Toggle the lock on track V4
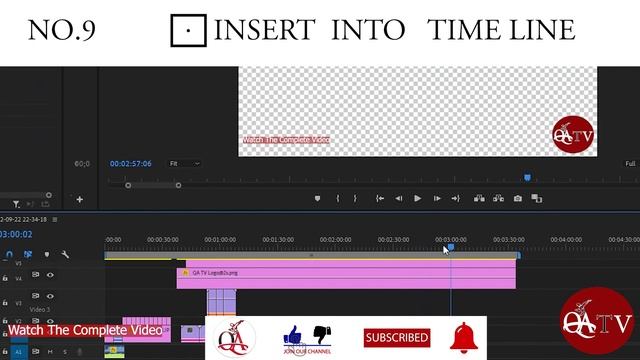 tap(5, 278)
